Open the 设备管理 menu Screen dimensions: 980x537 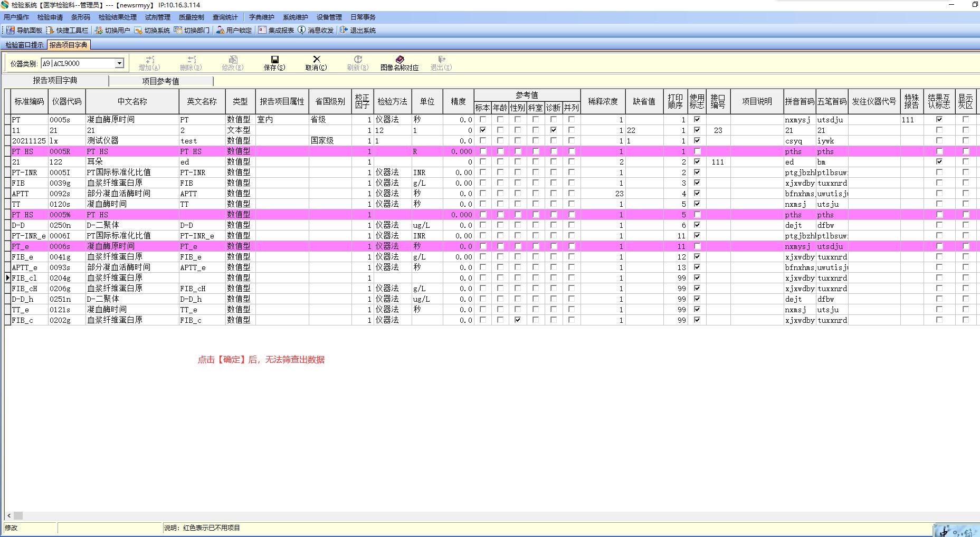click(x=329, y=17)
